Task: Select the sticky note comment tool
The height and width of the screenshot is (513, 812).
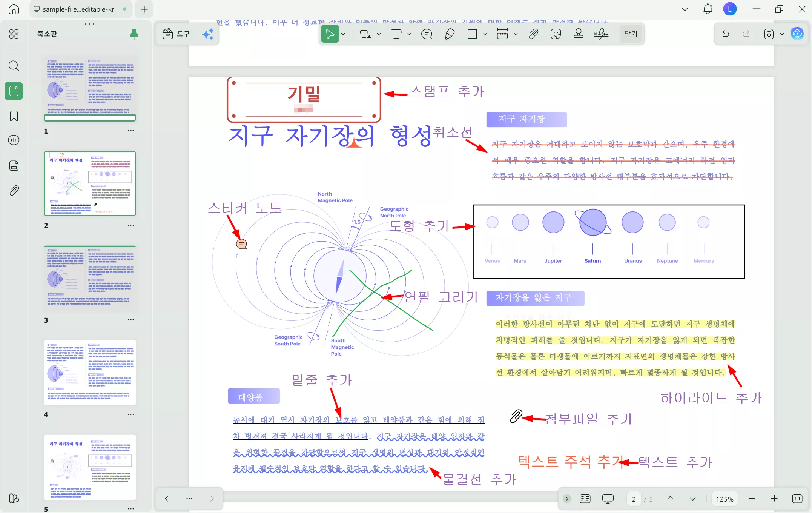Action: [x=427, y=34]
